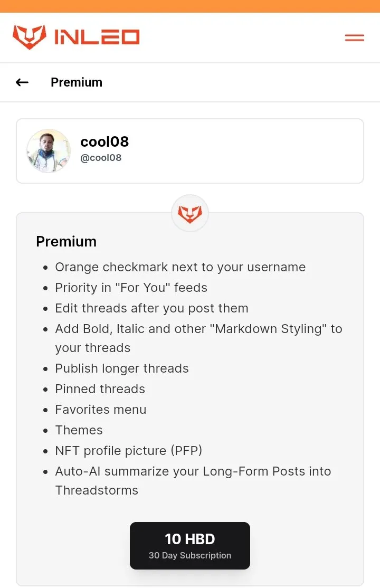380x588 pixels.
Task: Click the Edit threads after you post item
Action: pyautogui.click(x=152, y=308)
